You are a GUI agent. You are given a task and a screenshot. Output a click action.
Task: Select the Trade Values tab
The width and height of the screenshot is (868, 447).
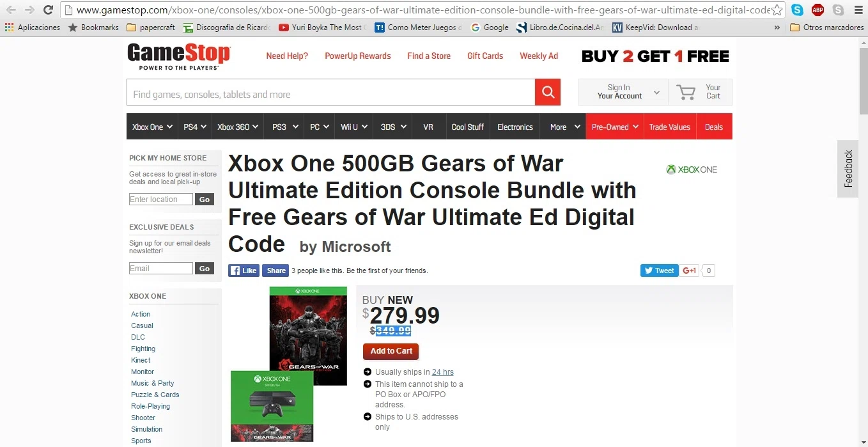point(670,127)
